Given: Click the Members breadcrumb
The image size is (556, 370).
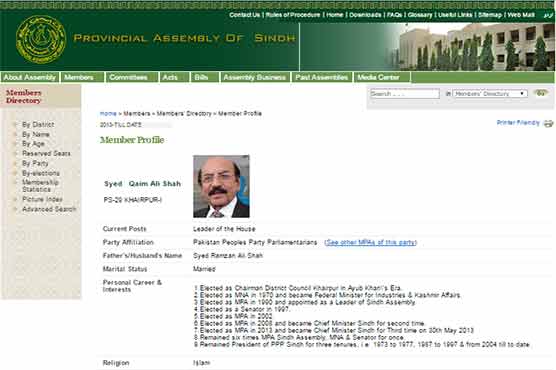Looking at the screenshot, I should coord(137,114).
